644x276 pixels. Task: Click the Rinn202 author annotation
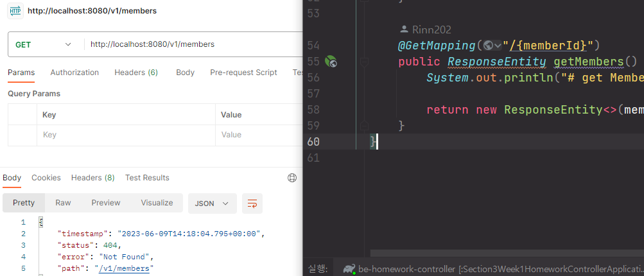[426, 30]
